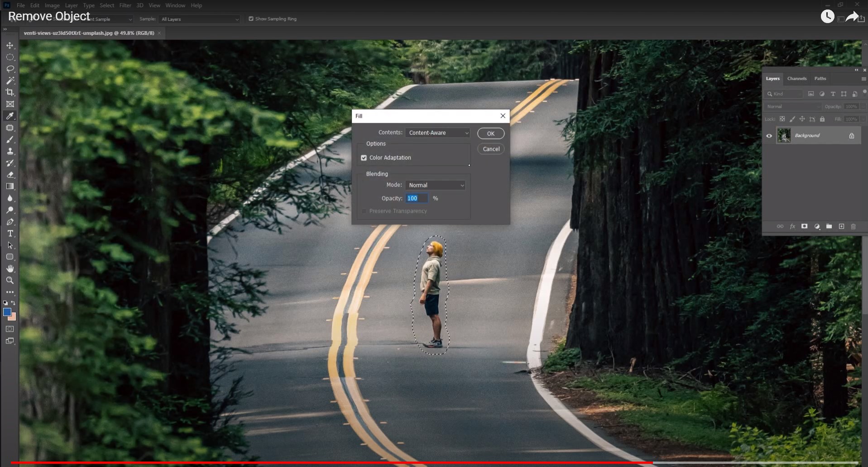Viewport: 868px width, 467px height.
Task: Open the Contents dropdown showing Content-Aware
Action: tap(437, 133)
